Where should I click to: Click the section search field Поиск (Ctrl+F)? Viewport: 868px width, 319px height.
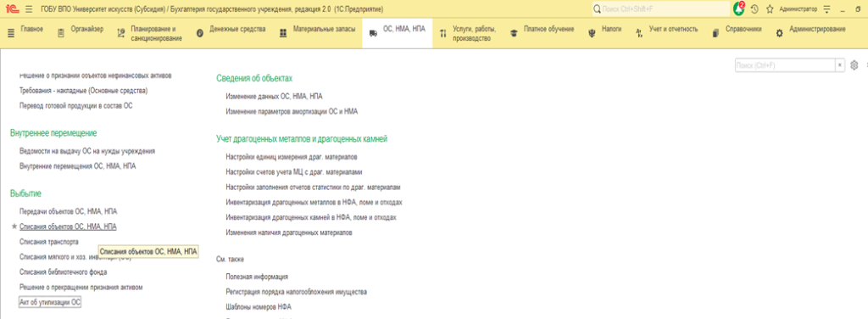(785, 65)
